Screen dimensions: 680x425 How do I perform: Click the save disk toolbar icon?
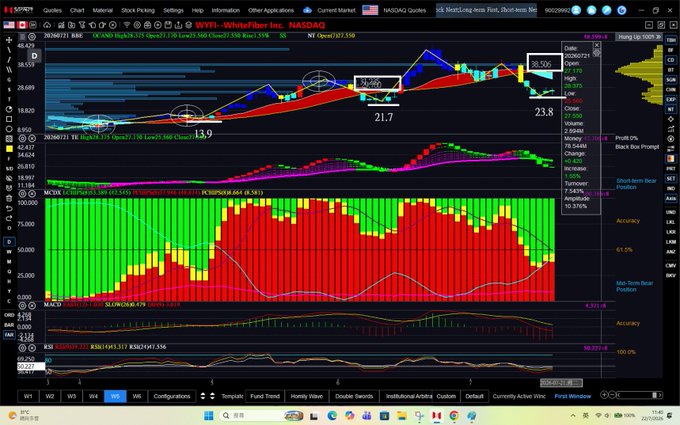click(x=168, y=25)
